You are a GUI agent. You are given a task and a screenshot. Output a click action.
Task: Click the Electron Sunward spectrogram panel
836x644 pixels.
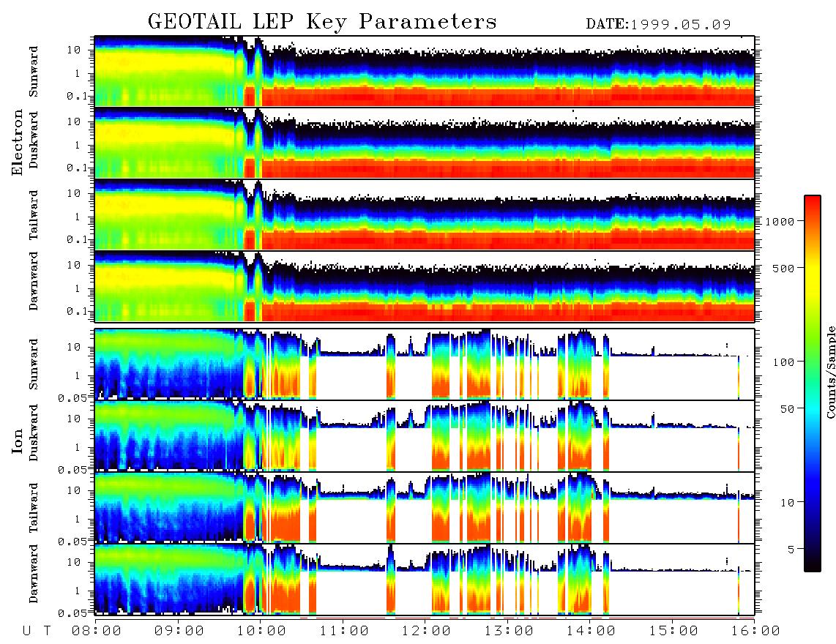point(425,71)
